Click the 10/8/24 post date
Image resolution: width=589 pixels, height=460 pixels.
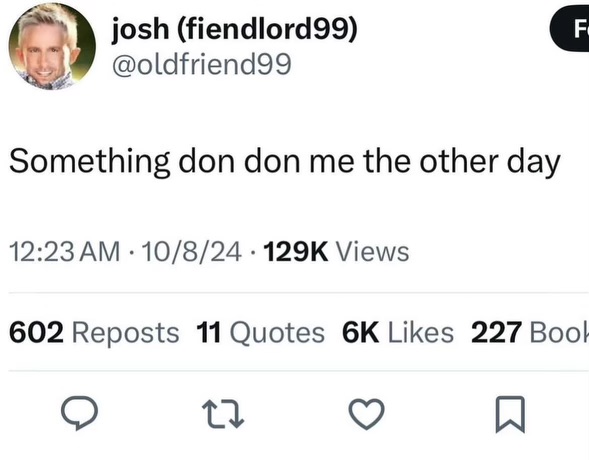(192, 252)
